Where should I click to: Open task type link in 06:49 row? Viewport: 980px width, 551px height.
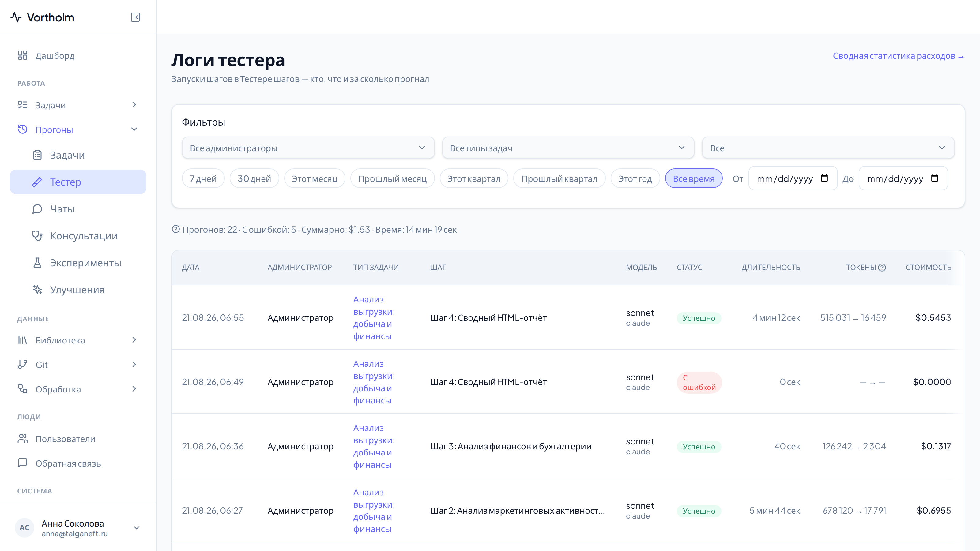[374, 382]
